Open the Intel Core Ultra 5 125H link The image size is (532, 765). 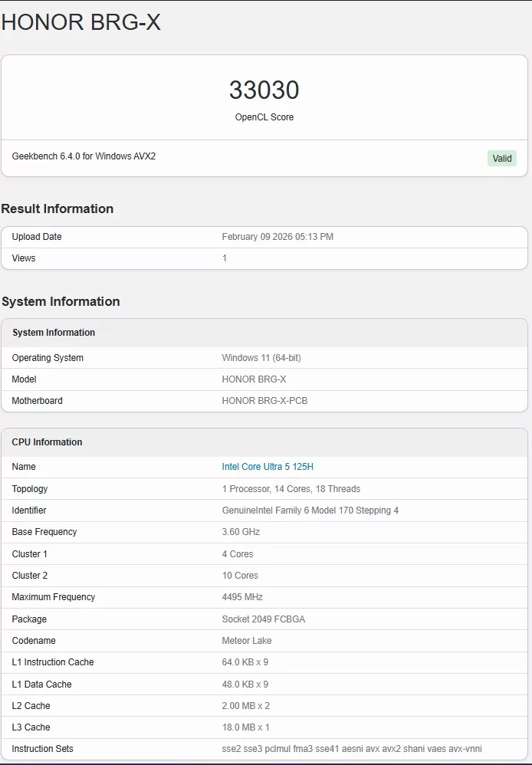[x=268, y=467]
